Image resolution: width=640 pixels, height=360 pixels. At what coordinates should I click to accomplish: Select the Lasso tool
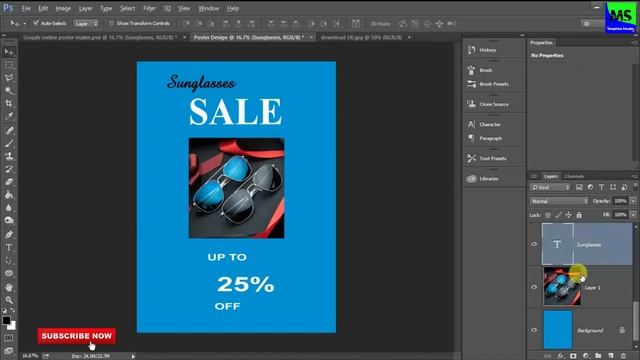point(9,78)
